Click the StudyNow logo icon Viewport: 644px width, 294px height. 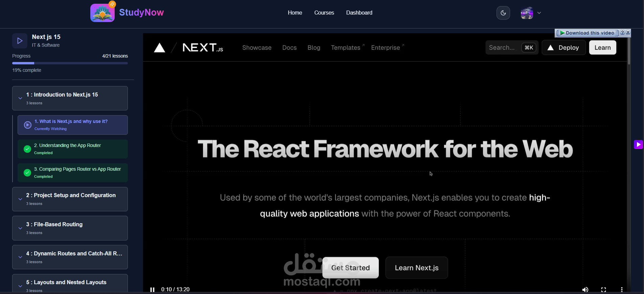tap(102, 13)
